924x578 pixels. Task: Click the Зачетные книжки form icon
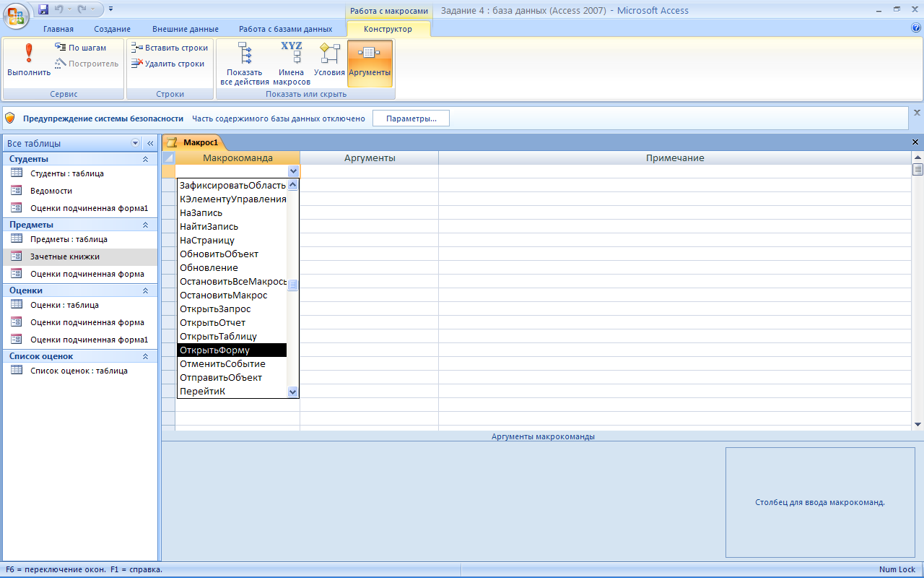coord(17,256)
